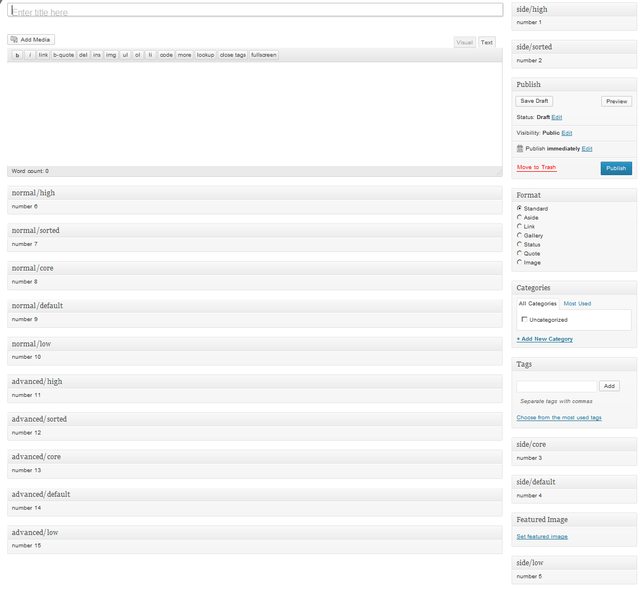Click the ins quicktag button
This screenshot has width=640, height=590.
pos(97,55)
